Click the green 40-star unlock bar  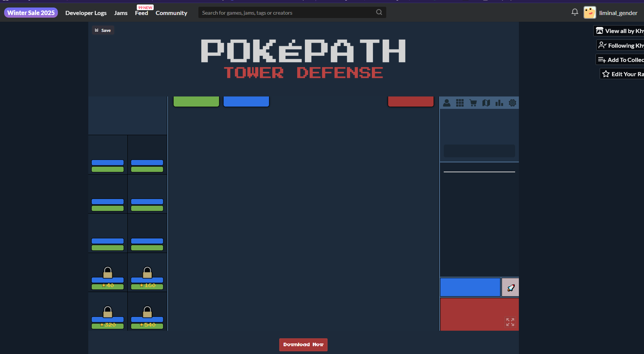coord(108,287)
